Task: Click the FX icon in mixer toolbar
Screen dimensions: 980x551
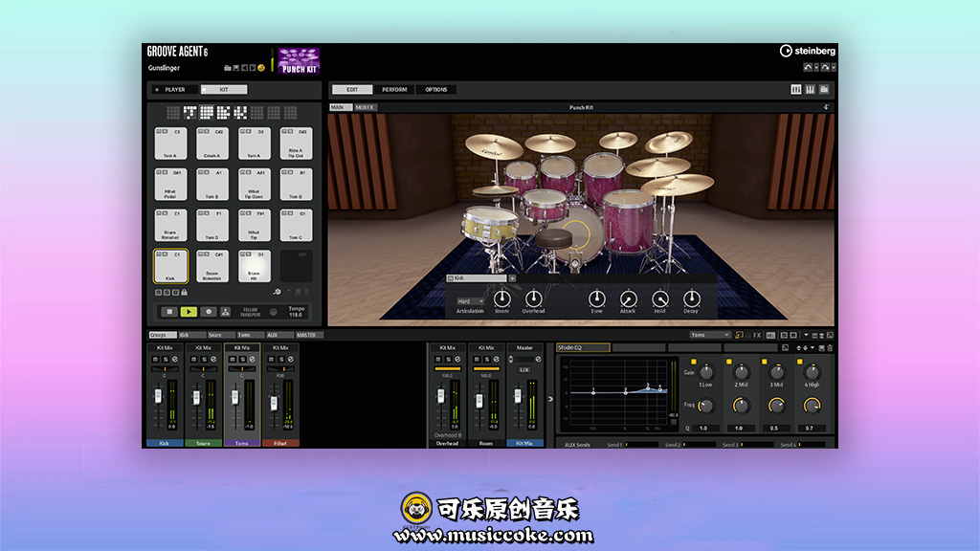Action: pyautogui.click(x=757, y=336)
